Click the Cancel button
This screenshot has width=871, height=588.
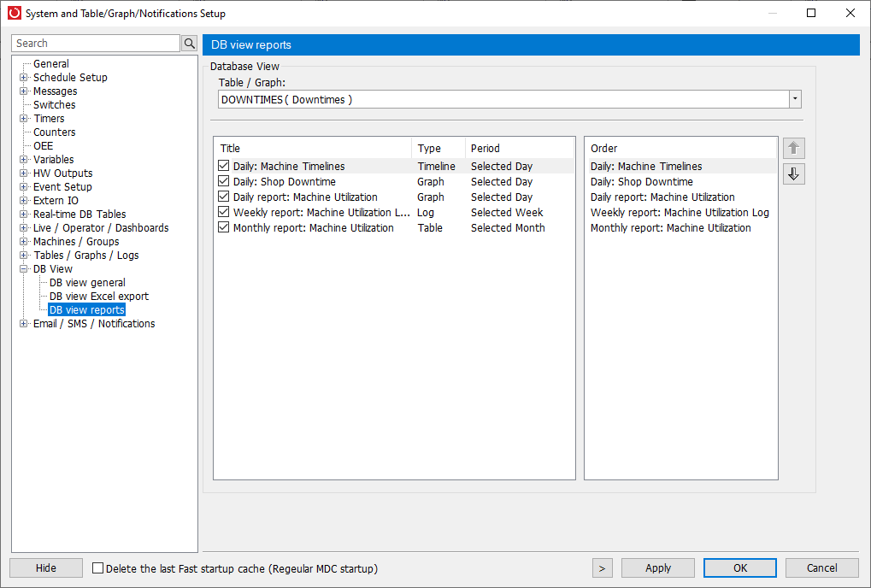(x=822, y=568)
